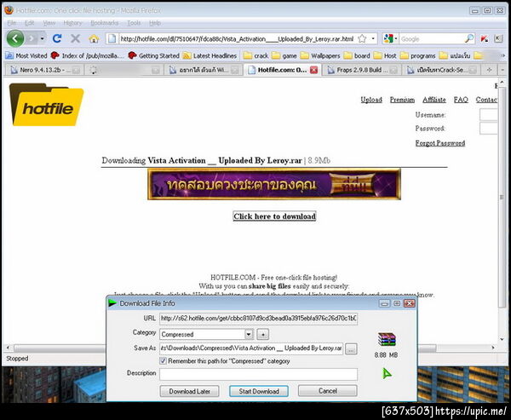This screenshot has height=420, width=511.
Task: Open the list all tabs dropdown
Action: click(502, 70)
